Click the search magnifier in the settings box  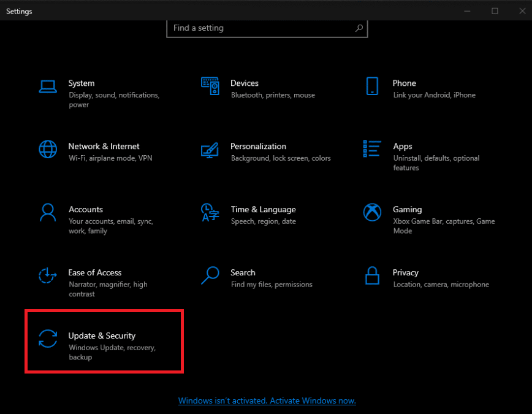(x=359, y=28)
